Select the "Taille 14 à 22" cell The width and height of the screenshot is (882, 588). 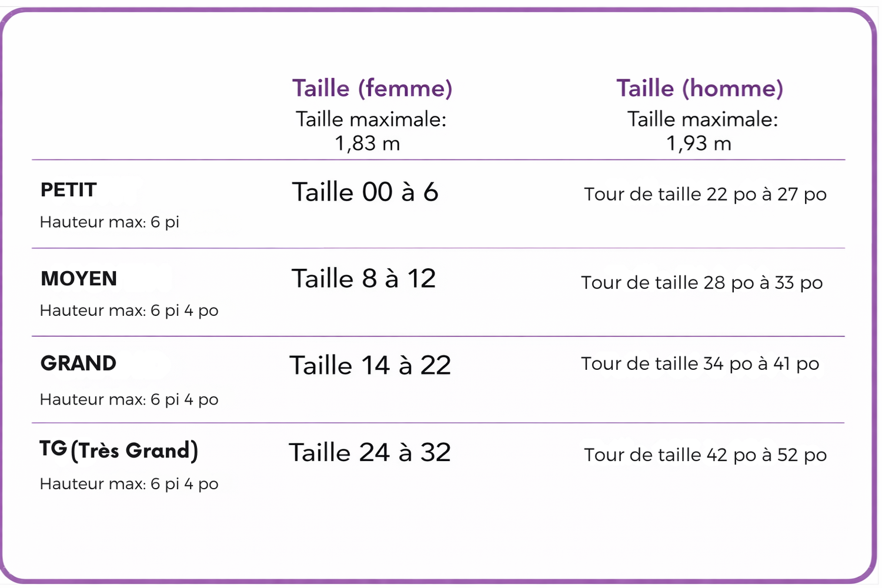click(370, 365)
